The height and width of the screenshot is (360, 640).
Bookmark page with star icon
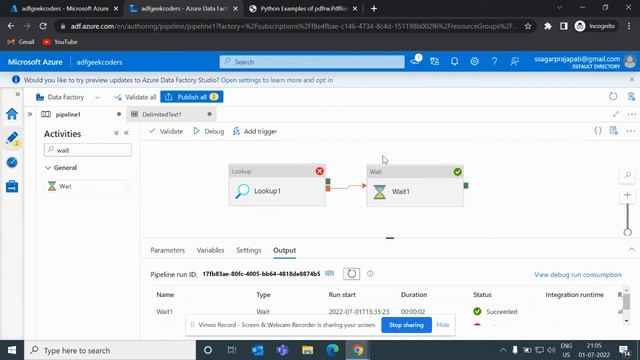[x=528, y=26]
